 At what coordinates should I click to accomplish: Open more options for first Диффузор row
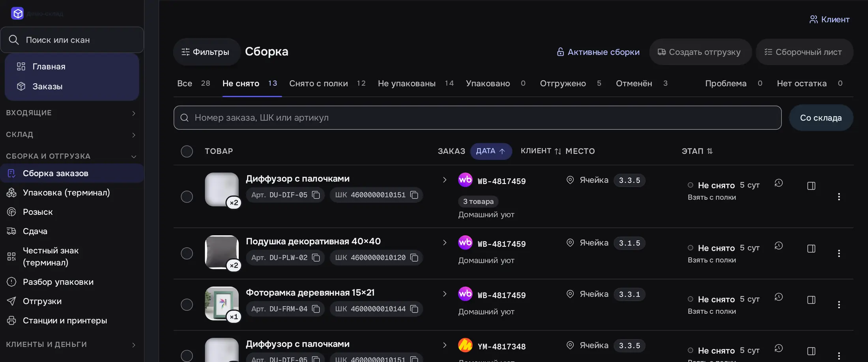839,197
